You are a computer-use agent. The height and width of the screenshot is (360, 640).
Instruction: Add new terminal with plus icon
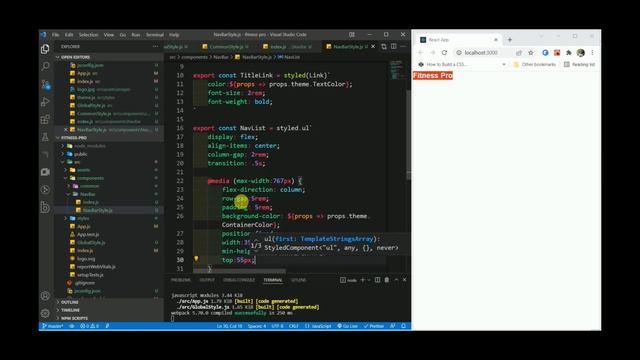click(362, 280)
